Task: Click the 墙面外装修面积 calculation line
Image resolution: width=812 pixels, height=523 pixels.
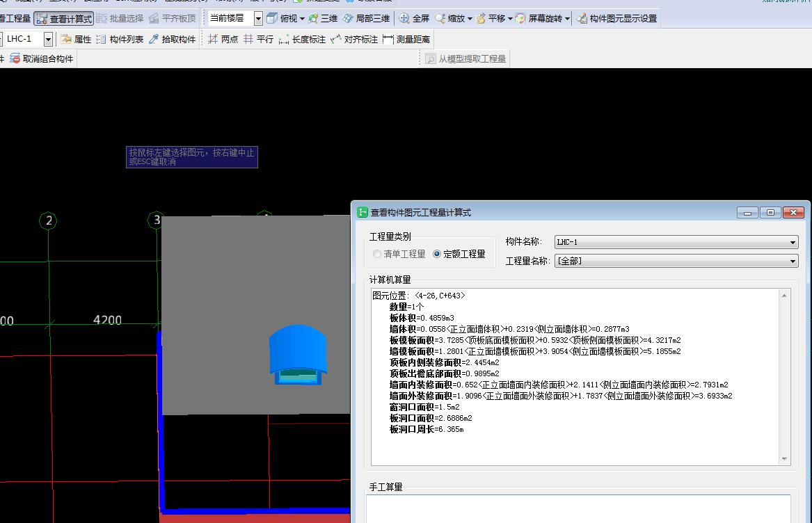Action: coord(561,396)
